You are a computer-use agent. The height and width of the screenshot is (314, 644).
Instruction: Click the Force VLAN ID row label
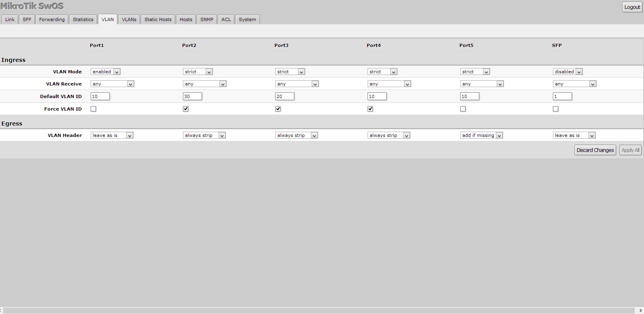(x=63, y=109)
